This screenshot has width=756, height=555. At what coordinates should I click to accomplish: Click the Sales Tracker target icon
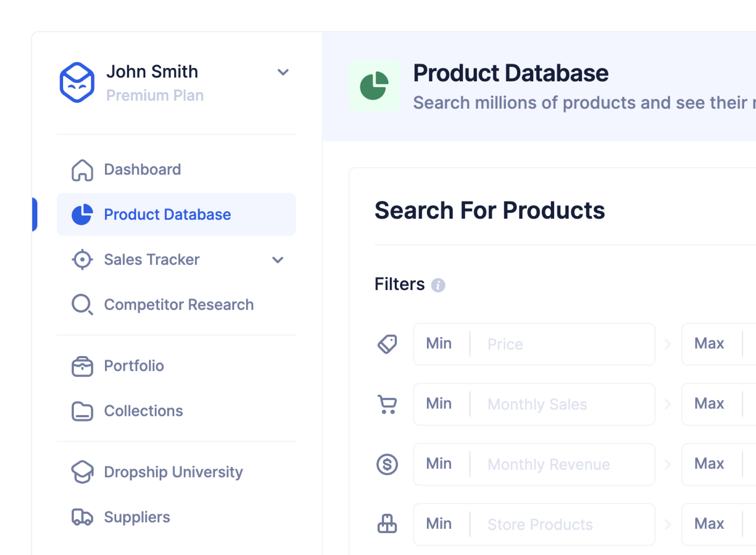coord(82,259)
